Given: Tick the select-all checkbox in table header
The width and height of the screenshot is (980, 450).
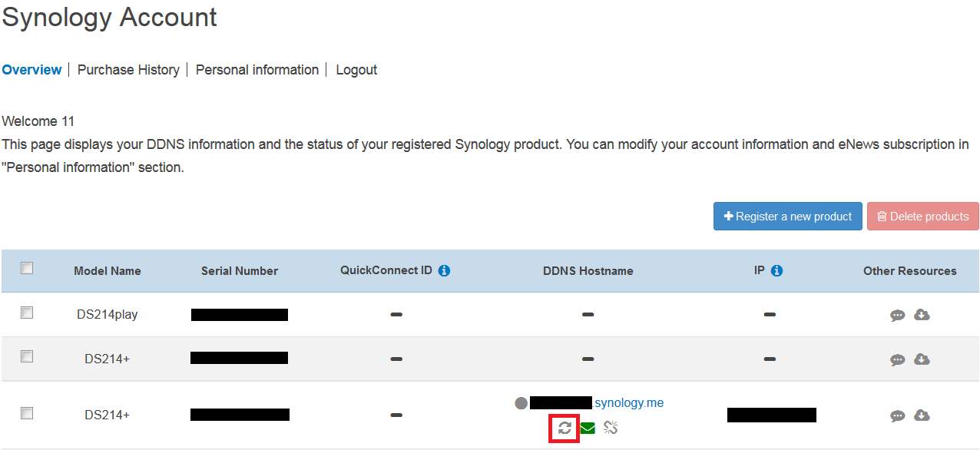Looking at the screenshot, I should (x=27, y=268).
